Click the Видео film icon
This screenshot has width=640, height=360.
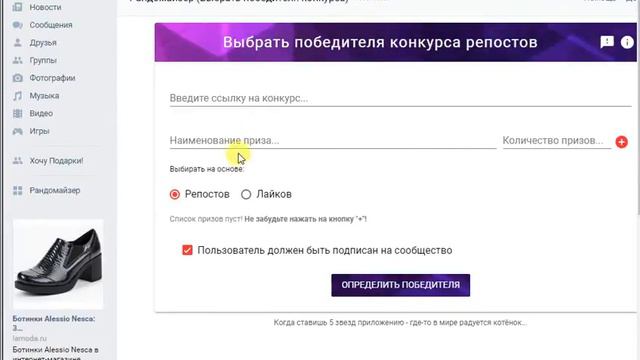(x=18, y=113)
